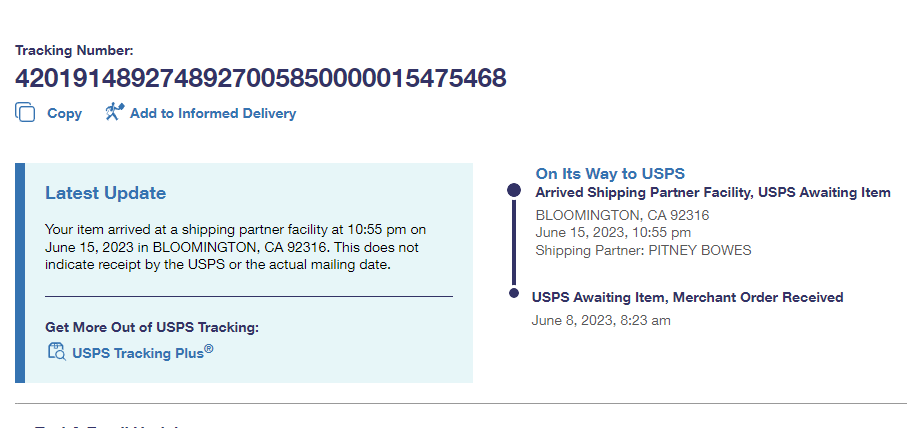
Task: Open the Add to Informed Delivery link
Action: (x=213, y=114)
